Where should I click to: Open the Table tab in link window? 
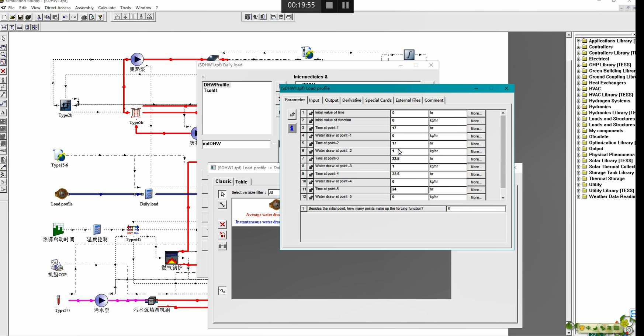click(242, 182)
